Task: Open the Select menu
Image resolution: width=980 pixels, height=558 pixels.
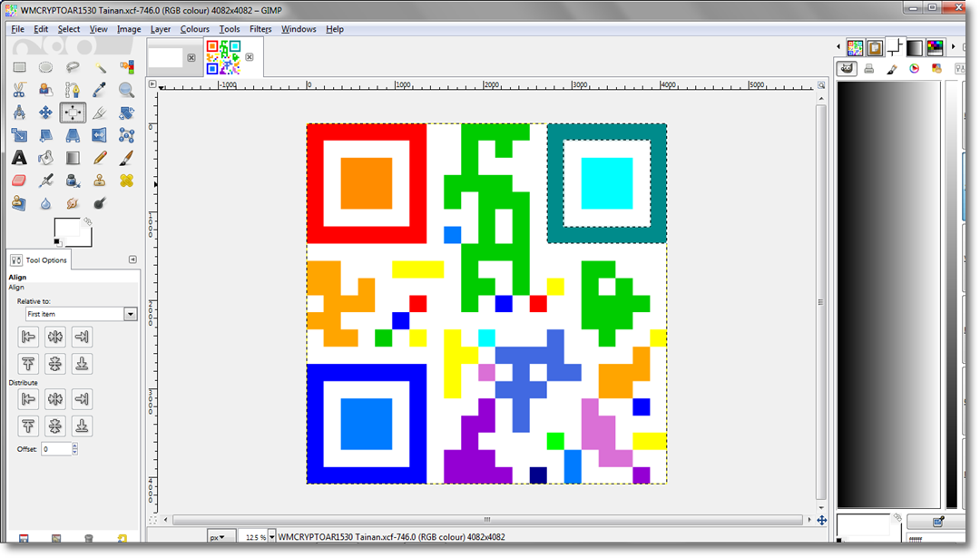Action: point(69,29)
